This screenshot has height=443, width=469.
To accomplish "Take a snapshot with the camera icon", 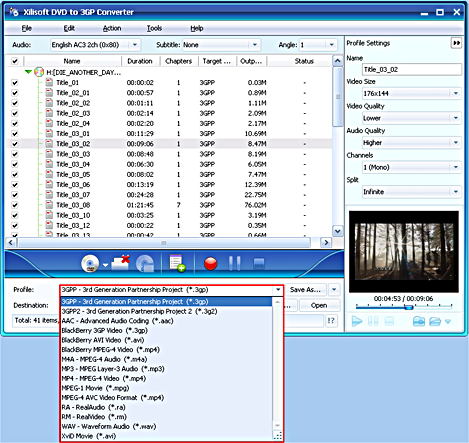I will click(x=419, y=321).
